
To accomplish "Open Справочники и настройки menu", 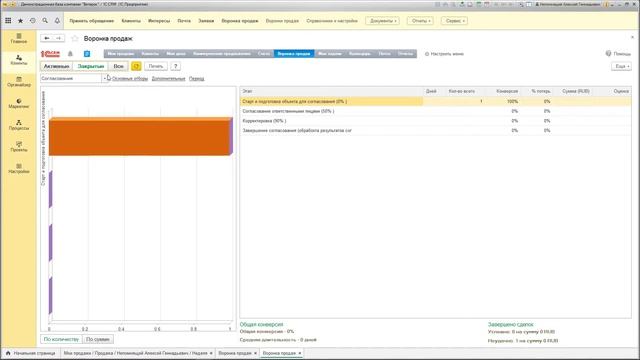I will (332, 21).
